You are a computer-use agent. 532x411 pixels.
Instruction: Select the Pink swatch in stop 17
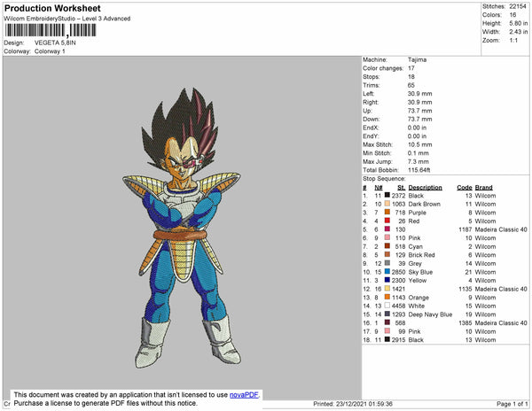387,330
